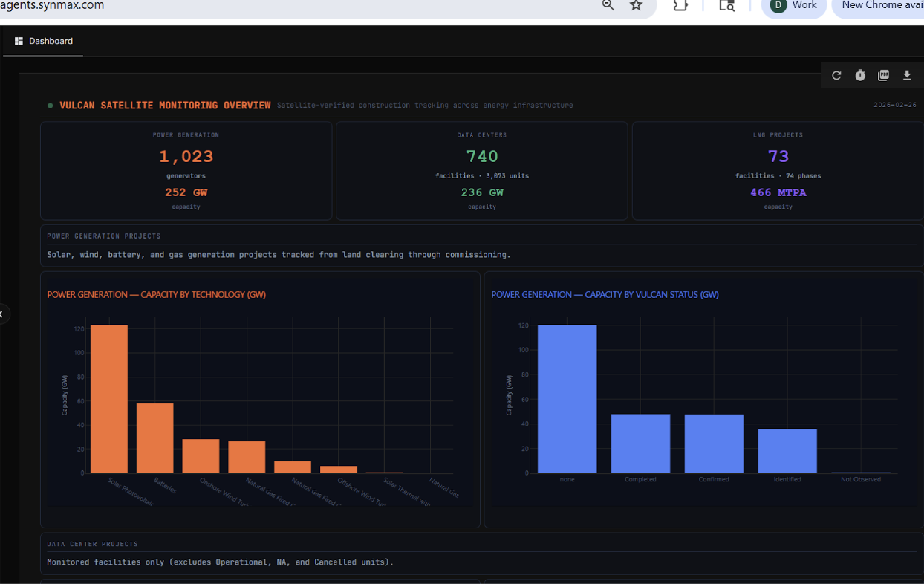
Task: Open the Chrome extensions puzzle icon
Action: [680, 5]
